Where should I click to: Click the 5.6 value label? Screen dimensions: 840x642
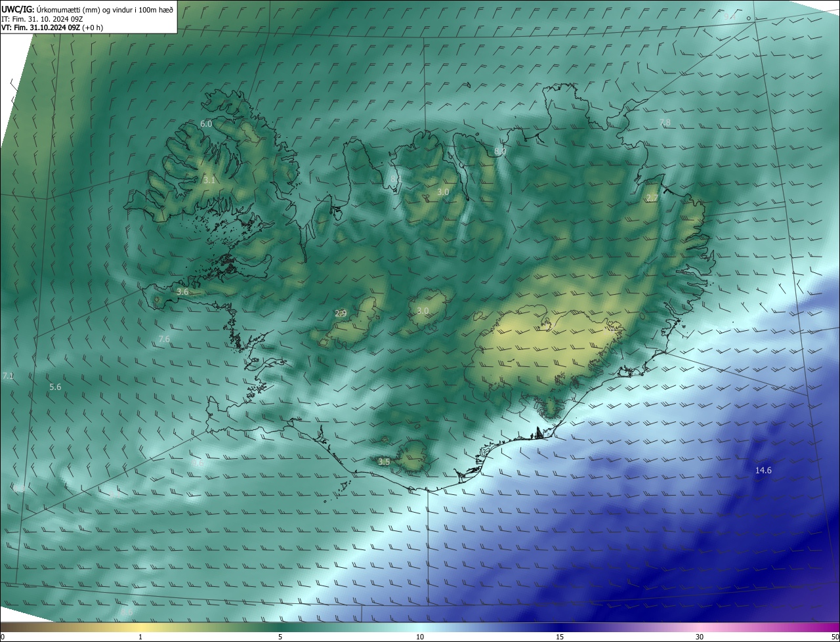point(55,387)
